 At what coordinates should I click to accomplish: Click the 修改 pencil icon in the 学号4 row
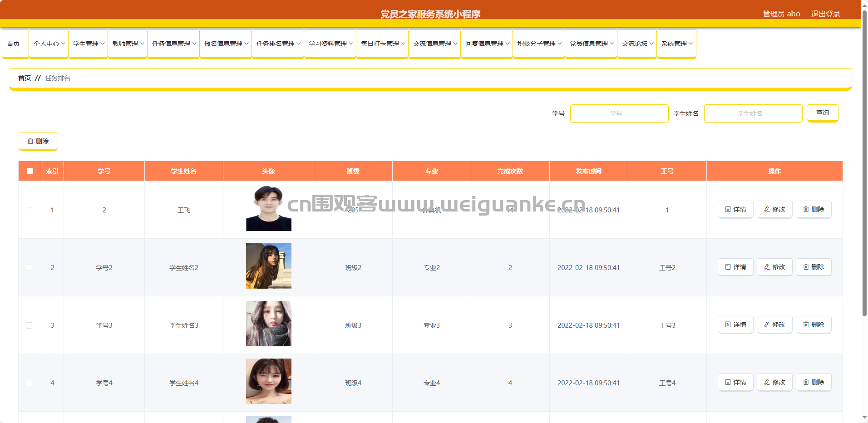(767, 382)
